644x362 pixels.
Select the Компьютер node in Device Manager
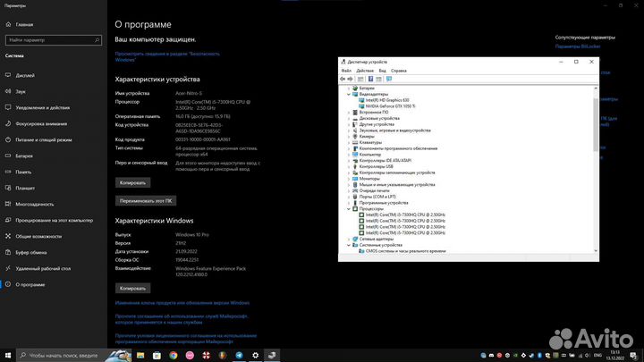tap(369, 155)
